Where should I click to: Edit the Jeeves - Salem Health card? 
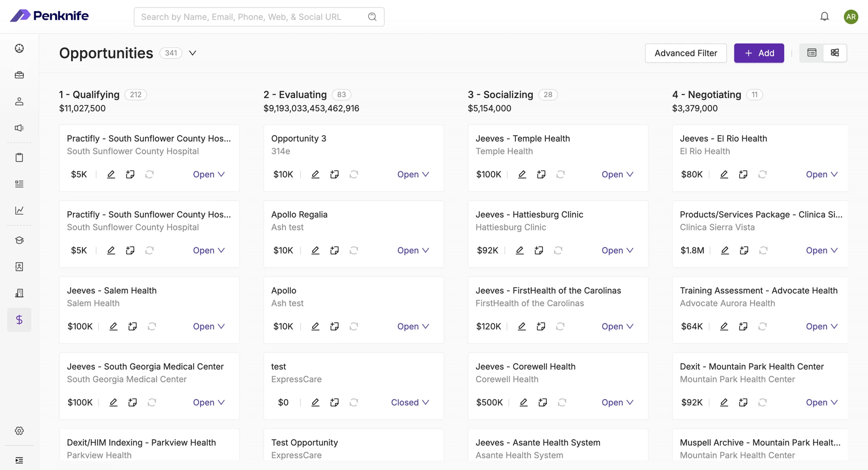pyautogui.click(x=113, y=326)
